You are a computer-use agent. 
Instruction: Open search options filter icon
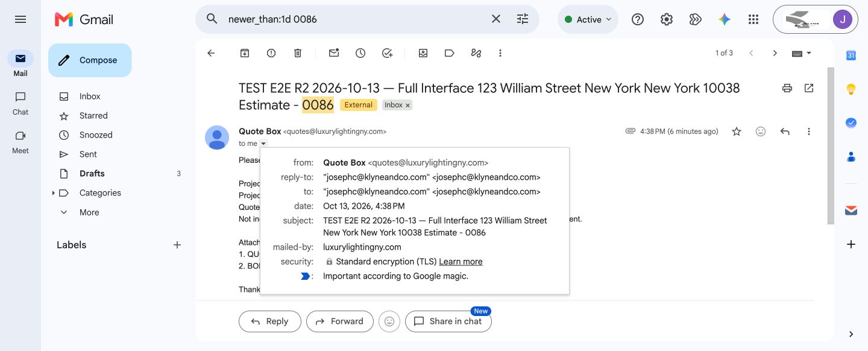(x=523, y=19)
